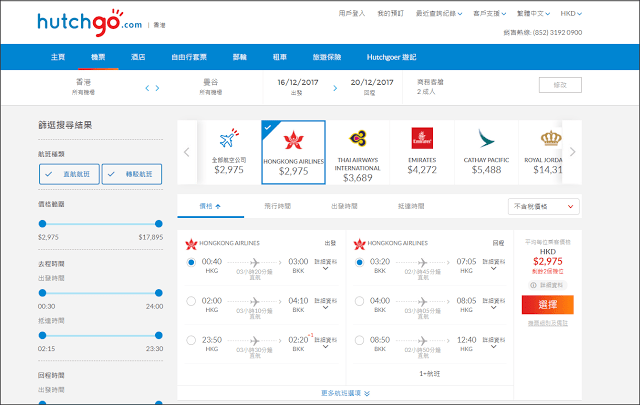Sort results by price tab

tap(210, 206)
